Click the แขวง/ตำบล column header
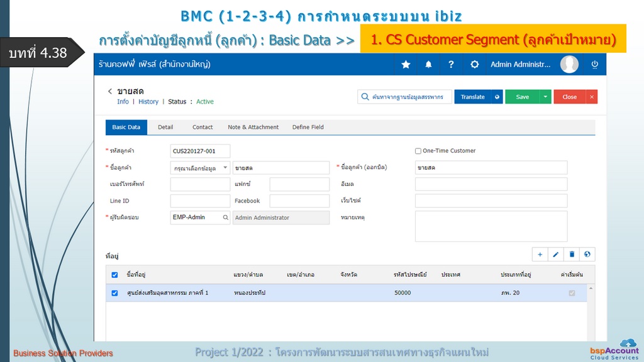Viewport: 644px width, 362px height. tap(248, 275)
